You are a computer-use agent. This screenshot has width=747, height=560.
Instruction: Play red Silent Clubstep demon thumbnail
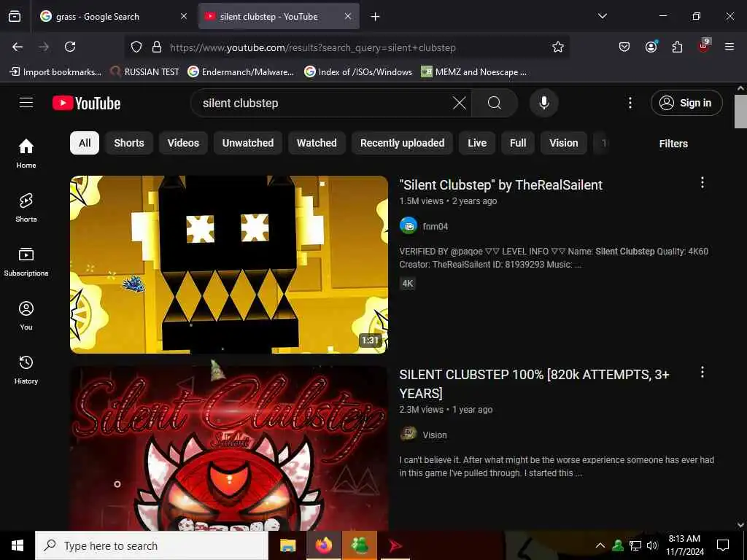coord(229,448)
